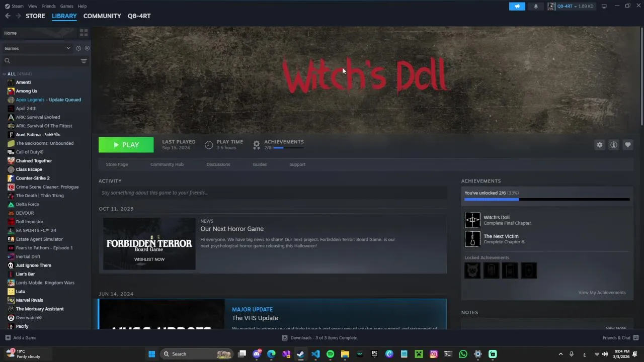
Task: Open advanced filter options icon
Action: coord(84,61)
